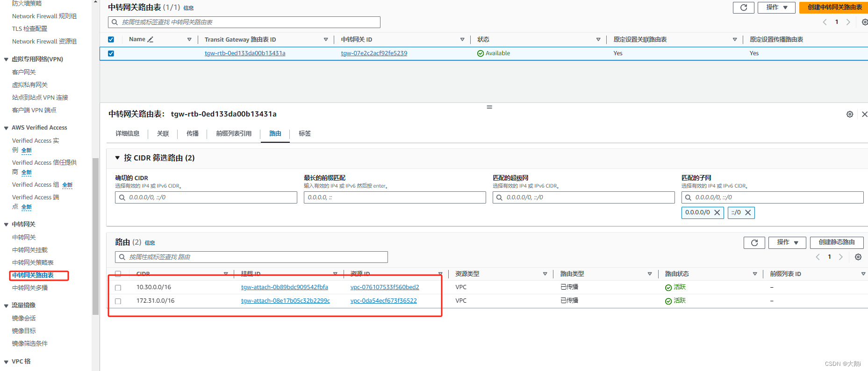Remove the ::/0 filter chip
Screen dimensions: 868x371
(x=748, y=212)
